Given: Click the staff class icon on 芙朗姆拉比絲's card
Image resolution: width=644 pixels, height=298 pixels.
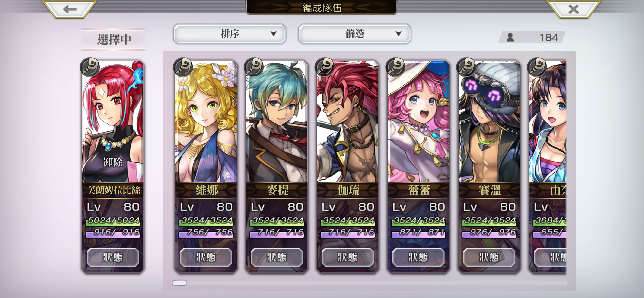Looking at the screenshot, I should [x=90, y=67].
